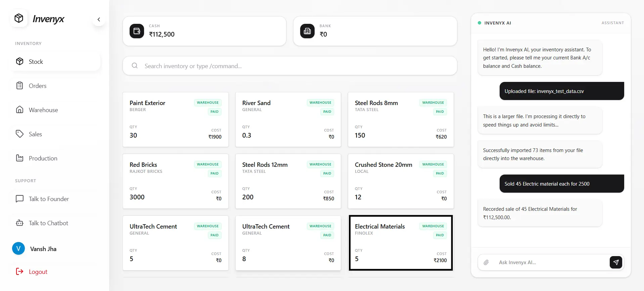Click the PAID badge on Red Bricks
The image size is (644, 291).
click(215, 174)
